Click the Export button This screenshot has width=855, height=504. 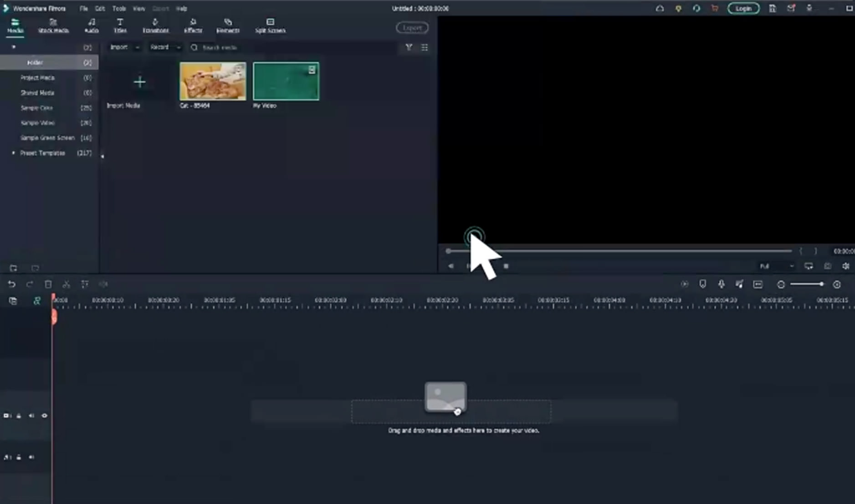coord(412,28)
